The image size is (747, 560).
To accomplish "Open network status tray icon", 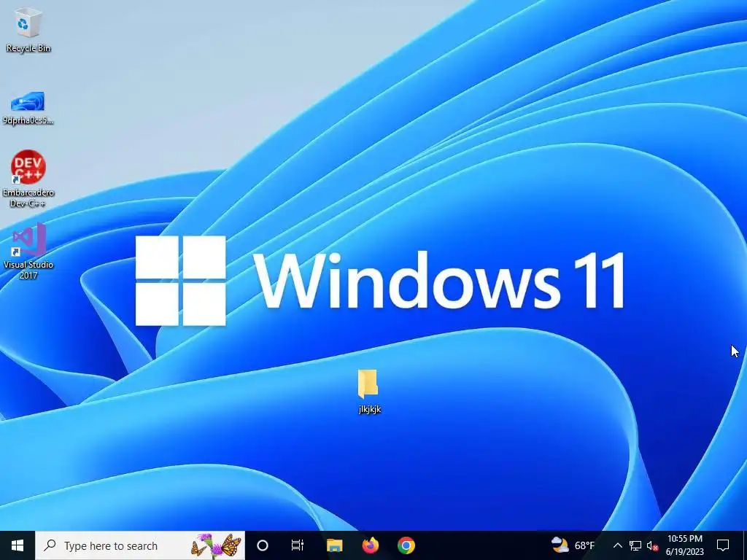I will 635,545.
